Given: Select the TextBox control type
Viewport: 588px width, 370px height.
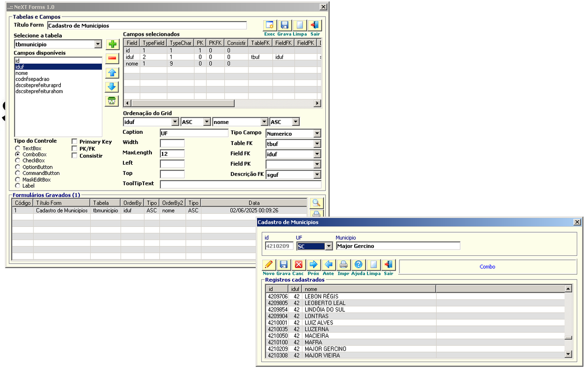Looking at the screenshot, I should point(18,148).
